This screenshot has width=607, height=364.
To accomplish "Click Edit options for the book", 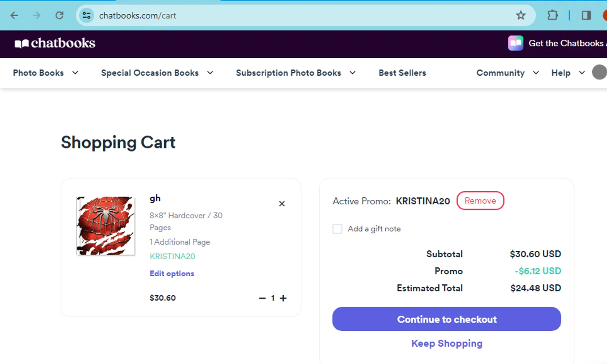I will 172,273.
